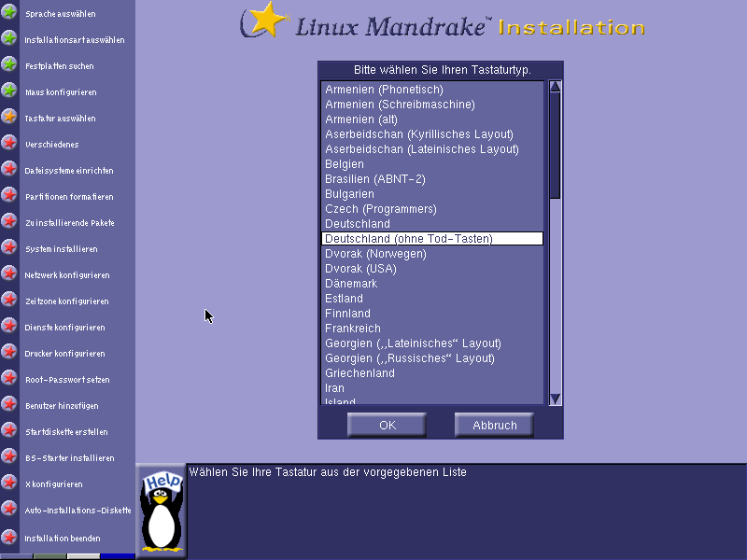Pick Dänemark keyboard
Image resolution: width=747 pixels, height=560 pixels.
(432, 284)
